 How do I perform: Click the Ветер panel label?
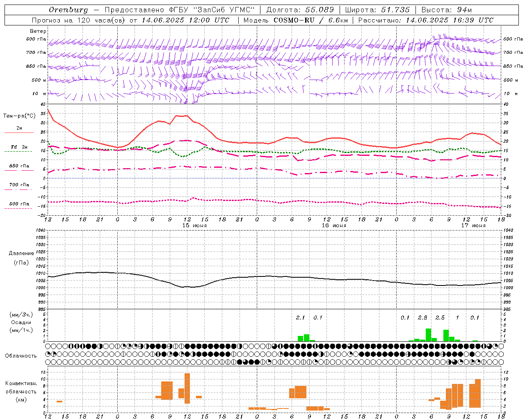(x=38, y=31)
